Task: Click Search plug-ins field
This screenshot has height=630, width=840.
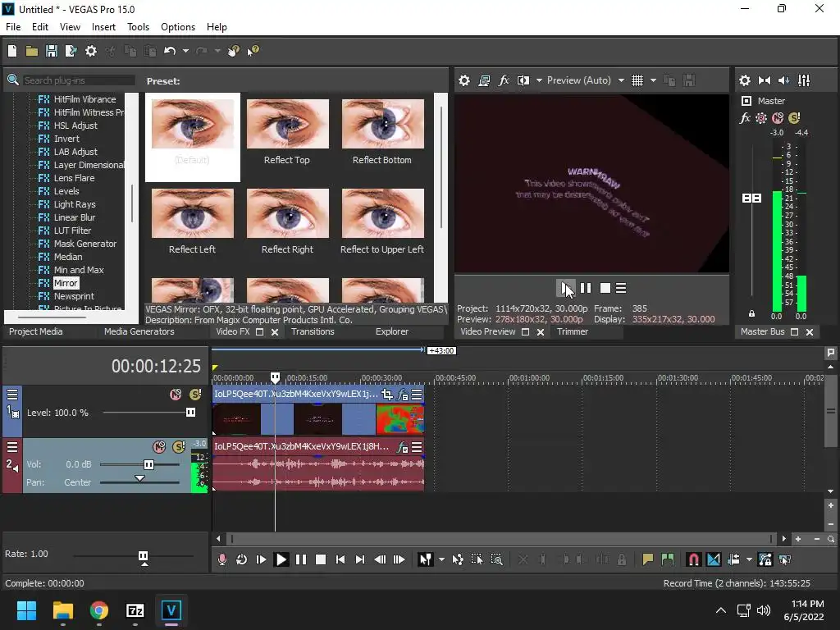Action: coord(78,80)
